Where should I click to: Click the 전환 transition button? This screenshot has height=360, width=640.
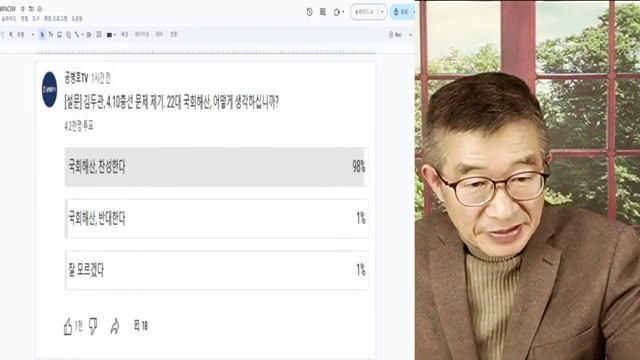coord(173,35)
